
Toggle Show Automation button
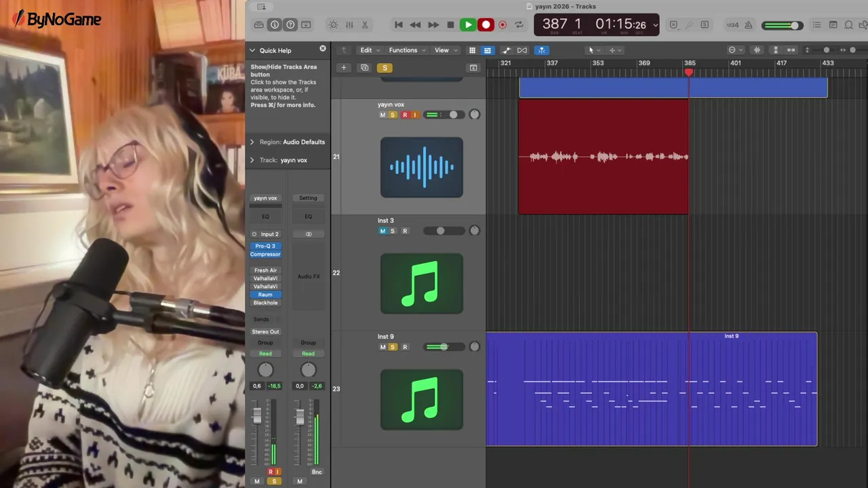[506, 50]
